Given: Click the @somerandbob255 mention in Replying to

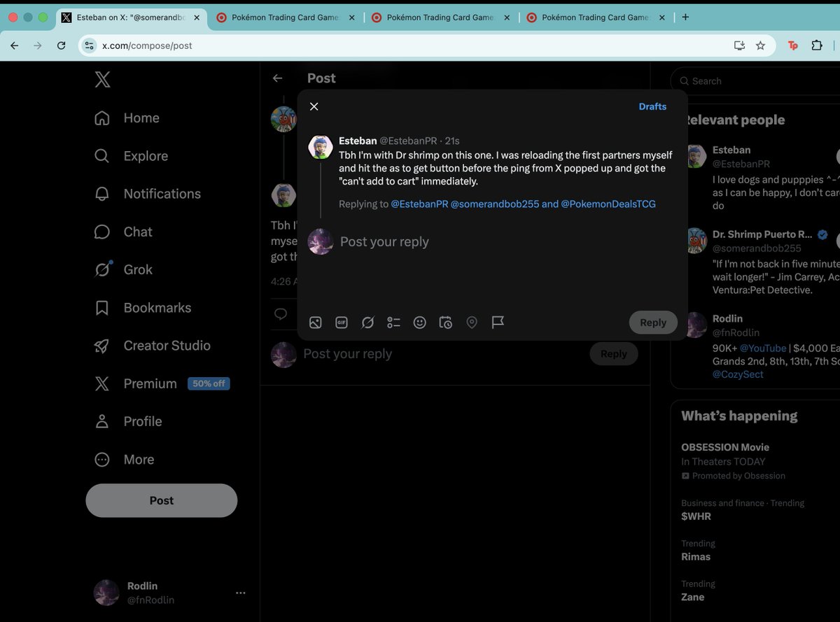Looking at the screenshot, I should coord(494,204).
